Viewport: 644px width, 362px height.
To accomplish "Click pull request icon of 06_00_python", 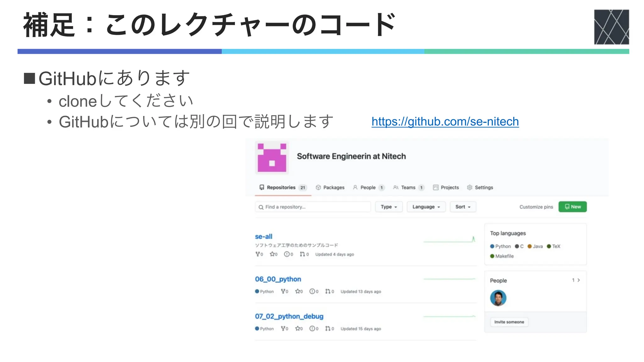I will pos(328,292).
